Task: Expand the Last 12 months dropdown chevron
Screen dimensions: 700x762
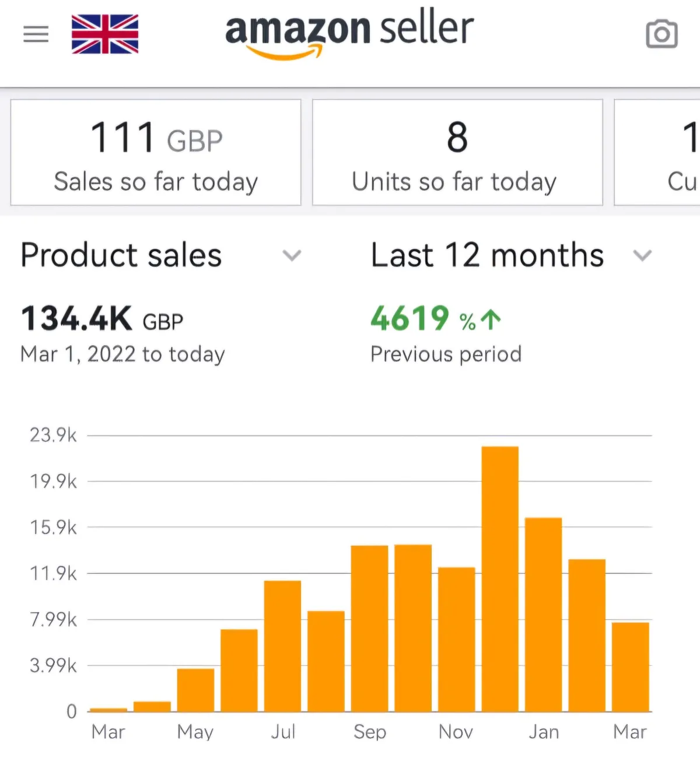Action: point(642,255)
